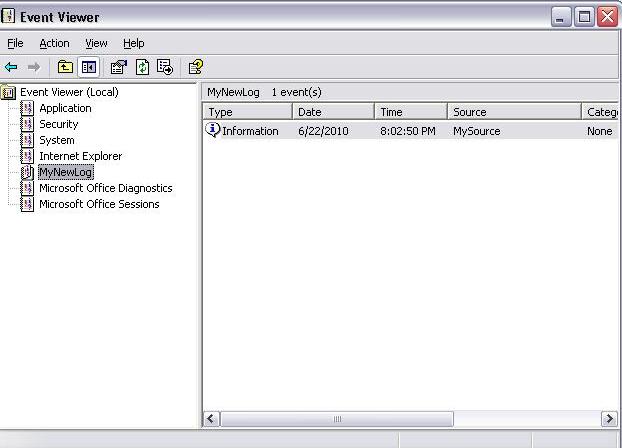Click the MySource source cell
This screenshot has width=622, height=448.
(x=477, y=131)
